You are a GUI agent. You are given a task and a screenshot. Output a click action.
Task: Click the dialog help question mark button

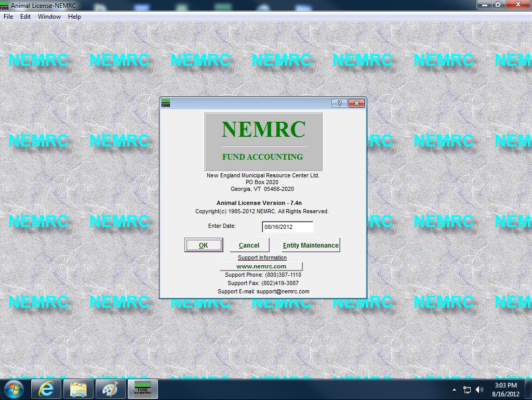click(339, 103)
